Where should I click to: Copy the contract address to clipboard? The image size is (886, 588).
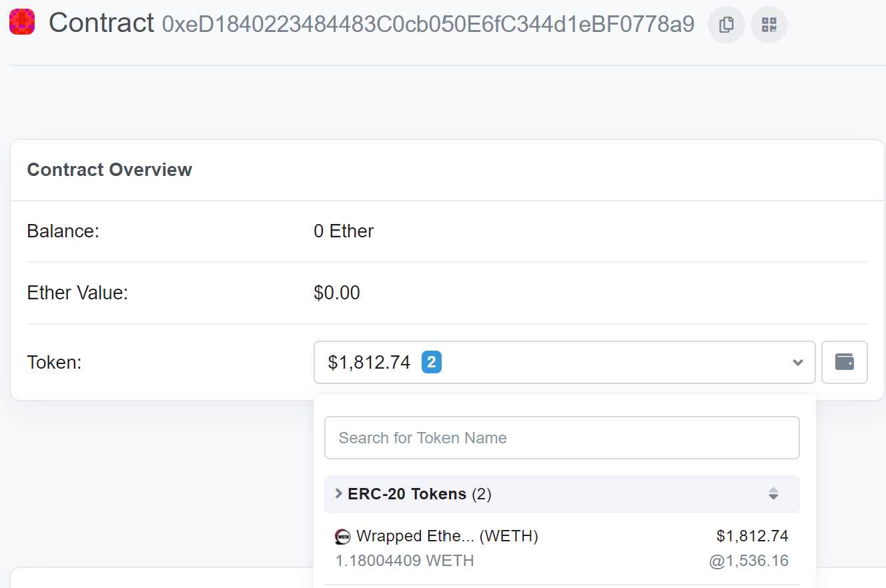click(726, 25)
